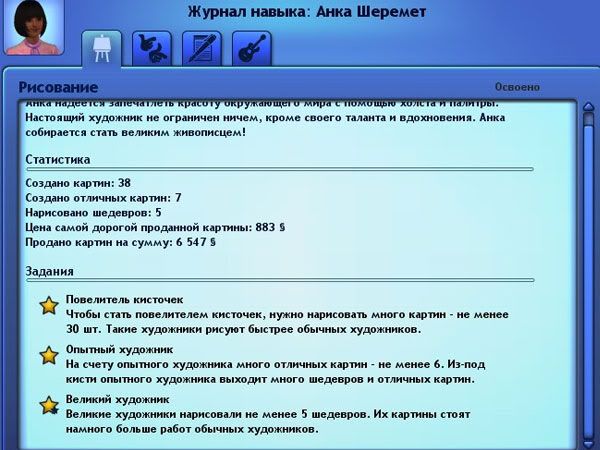Click the Освоено status label
This screenshot has height=450, width=600.
(x=517, y=87)
